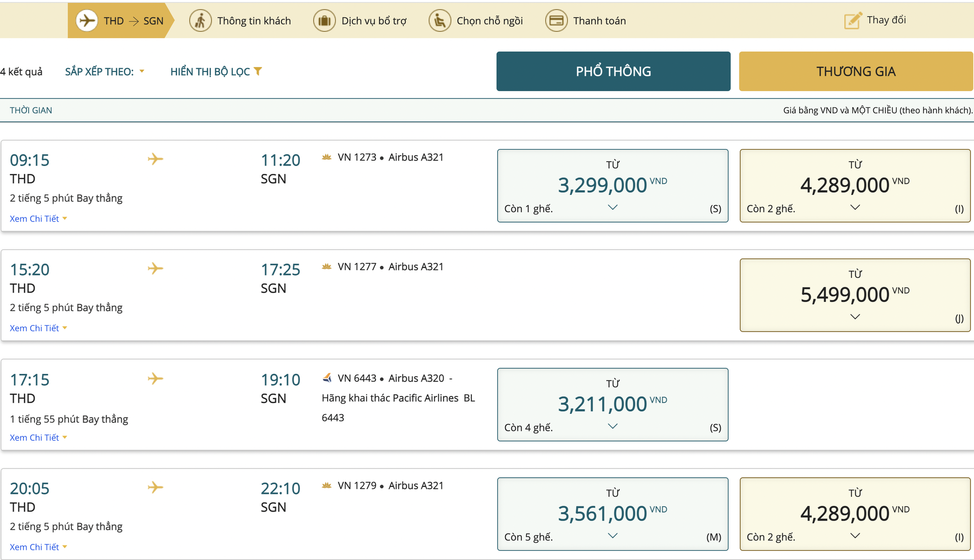Click the 17:25 arrival time
This screenshot has width=974, height=560.
point(281,270)
